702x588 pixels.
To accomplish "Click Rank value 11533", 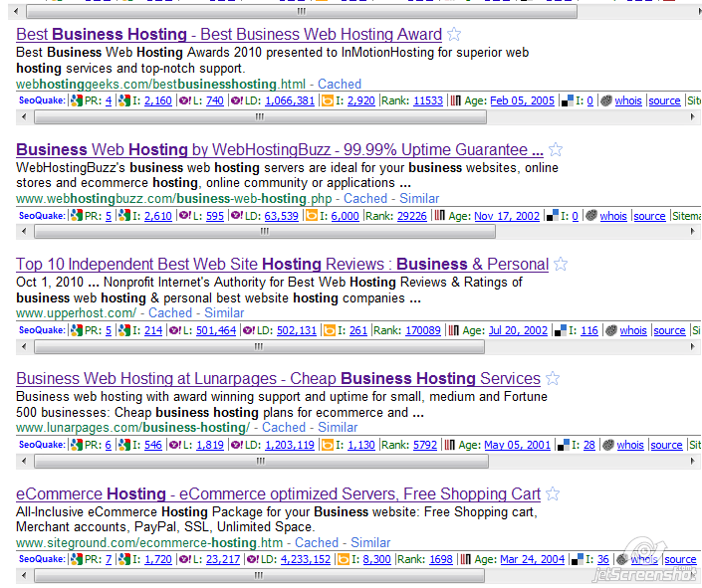I will coord(428,101).
